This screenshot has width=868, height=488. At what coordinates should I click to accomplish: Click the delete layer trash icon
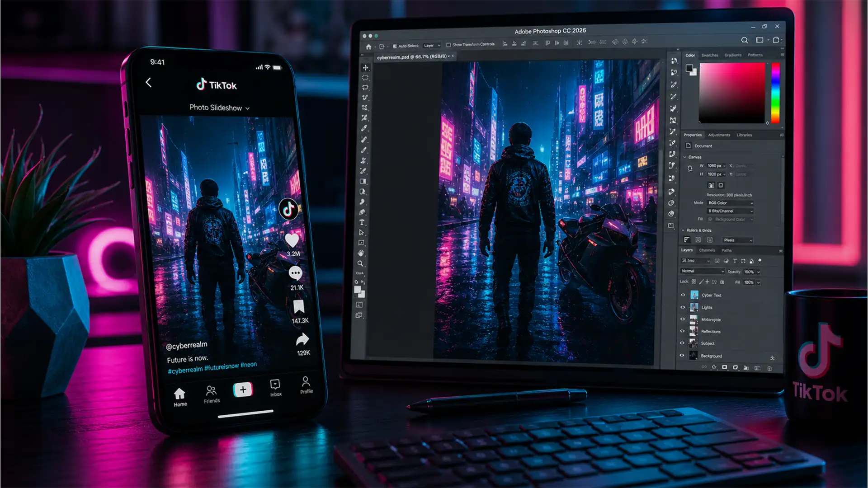pos(769,368)
